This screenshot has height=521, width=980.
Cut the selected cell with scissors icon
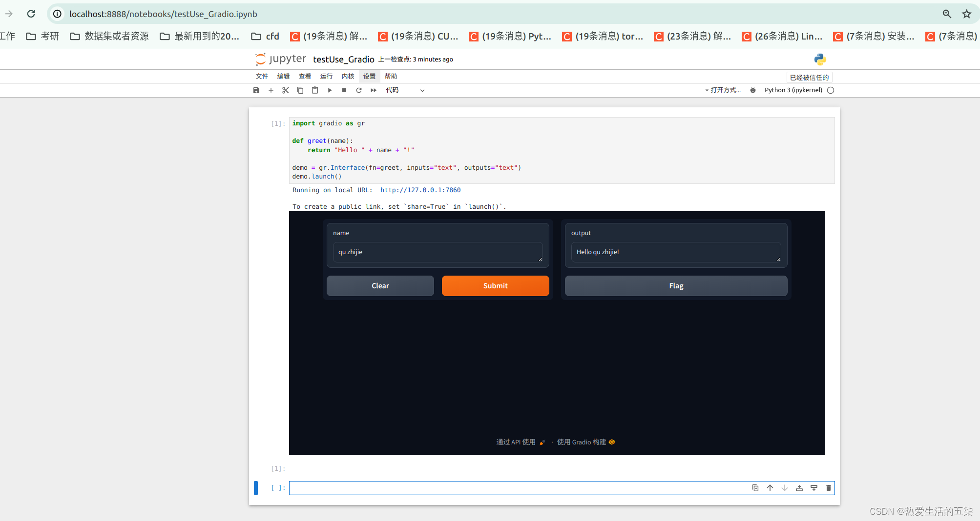(x=286, y=90)
